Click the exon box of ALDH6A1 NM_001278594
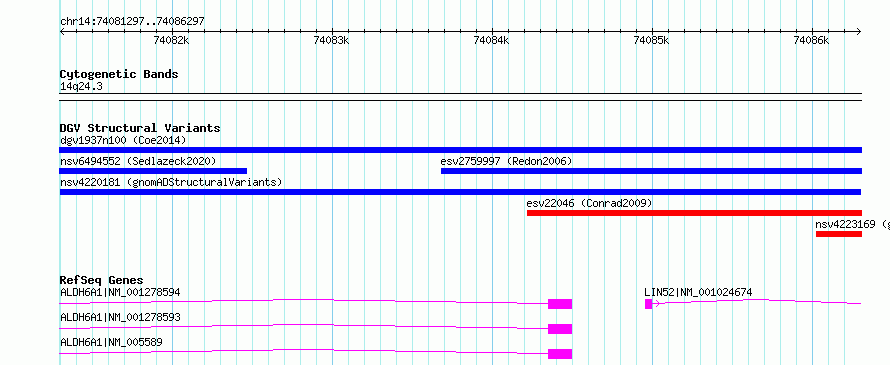 click(x=560, y=304)
